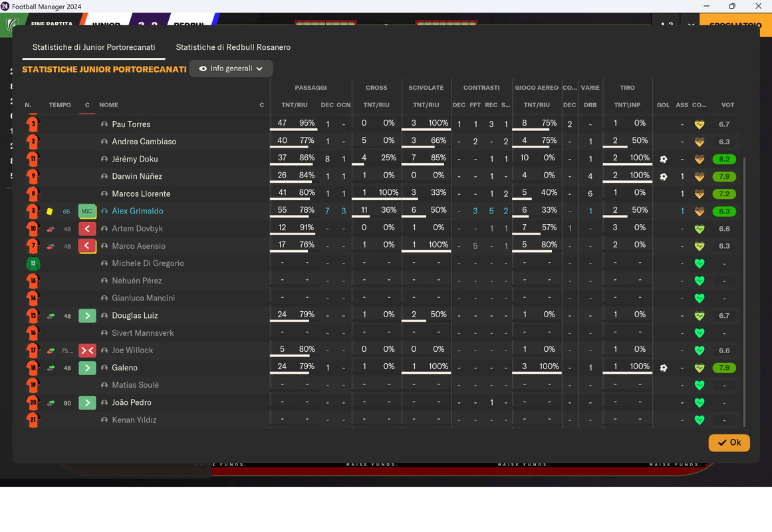The image size is (772, 532).
Task: Click Douglas Luiz substituted-on green arrow
Action: point(87,316)
